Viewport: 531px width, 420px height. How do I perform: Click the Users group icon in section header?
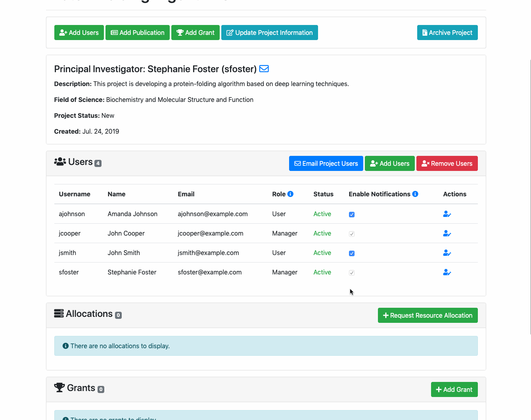click(x=60, y=162)
